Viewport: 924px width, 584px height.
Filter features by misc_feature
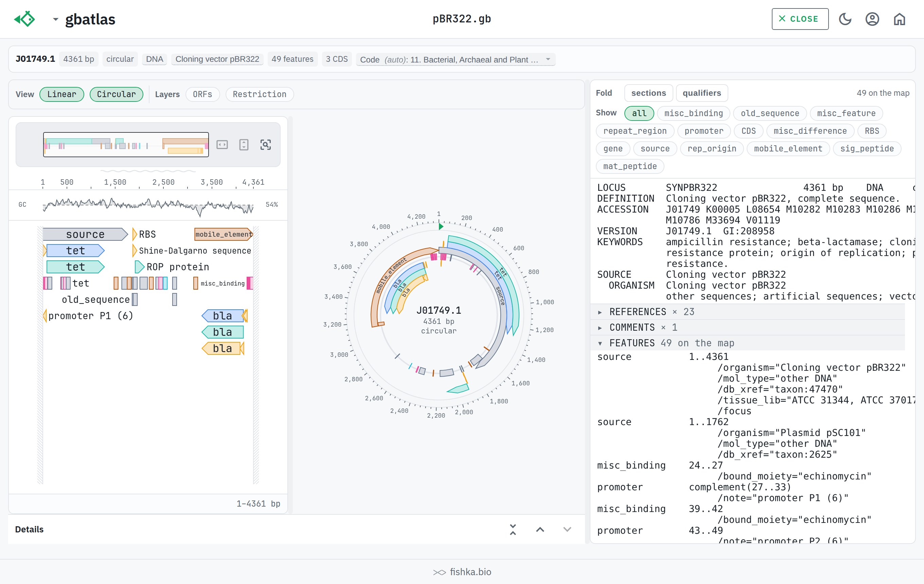point(846,113)
